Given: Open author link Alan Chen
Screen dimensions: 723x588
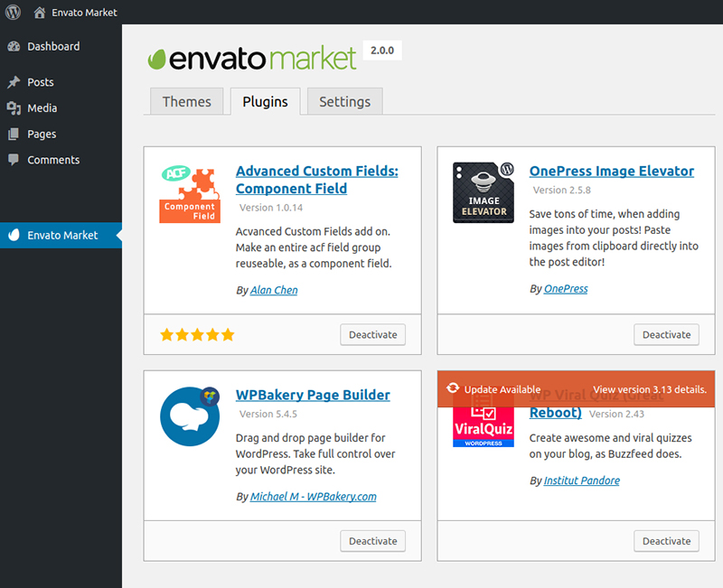Looking at the screenshot, I should pos(274,290).
